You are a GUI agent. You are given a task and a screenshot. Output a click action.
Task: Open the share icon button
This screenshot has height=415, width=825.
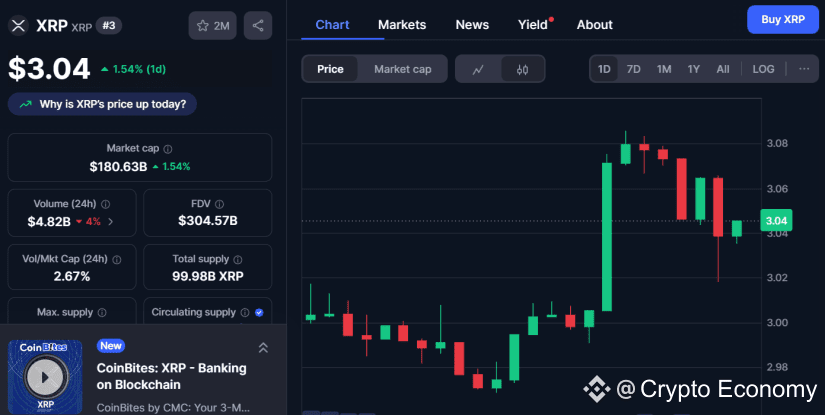[258, 26]
